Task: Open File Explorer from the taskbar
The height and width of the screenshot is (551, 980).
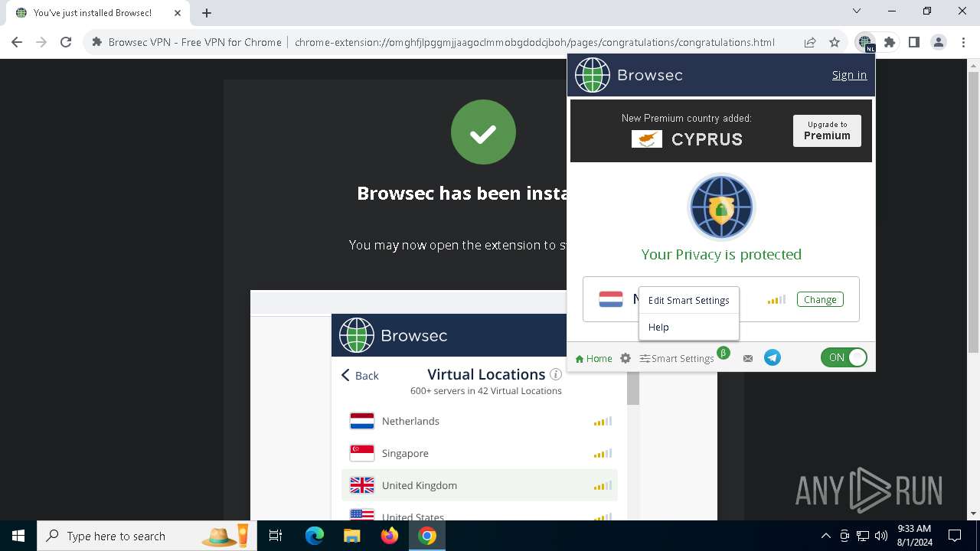Action: point(351,536)
